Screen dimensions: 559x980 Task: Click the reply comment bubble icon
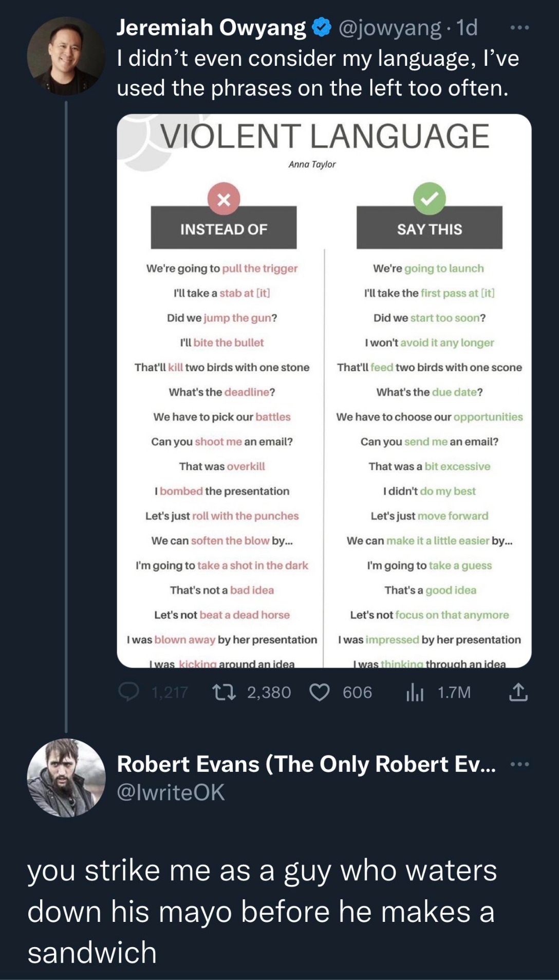pyautogui.click(x=129, y=692)
